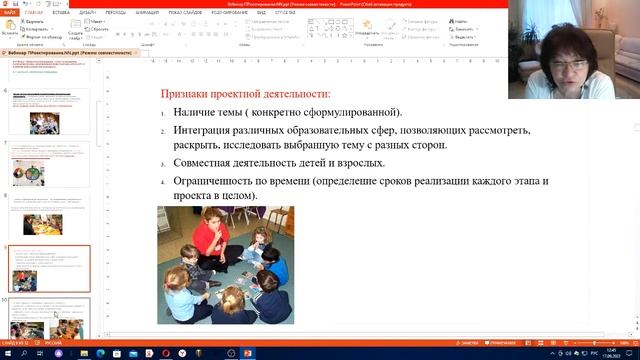Image resolution: width=640 pixels, height=360 pixels.
Task: Click text 'Совместная деятельность детей и взрослых.'
Action: point(279,163)
